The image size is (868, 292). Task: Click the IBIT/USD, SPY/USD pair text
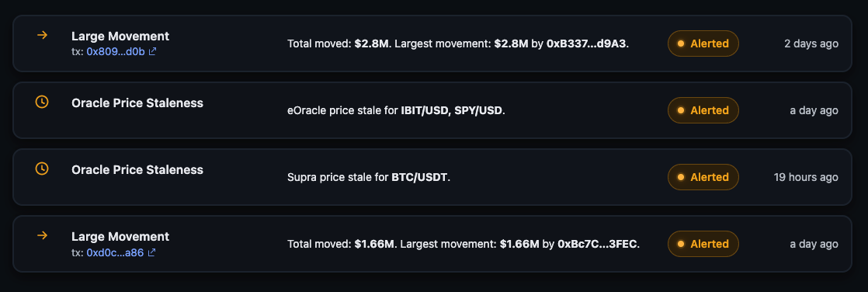(451, 110)
